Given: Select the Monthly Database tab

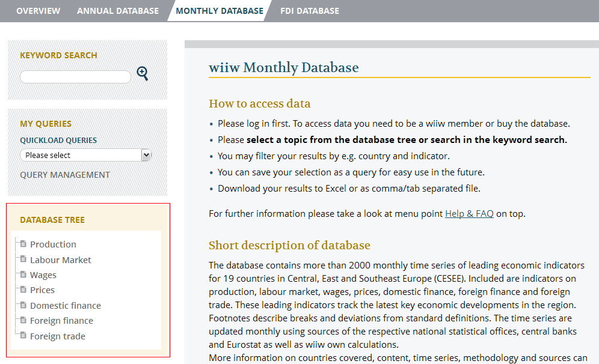Looking at the screenshot, I should pos(220,11).
